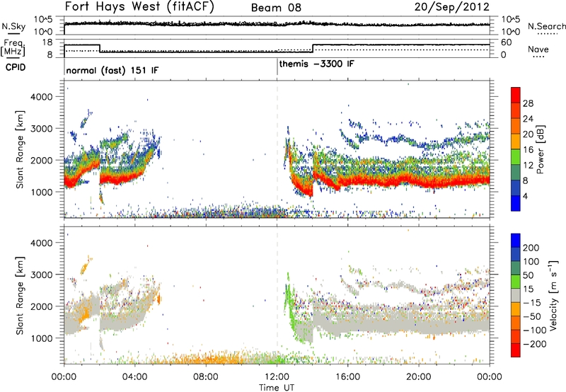Click the '4000' tick of the power panel
The height and width of the screenshot is (392, 566).
[x=41, y=97]
